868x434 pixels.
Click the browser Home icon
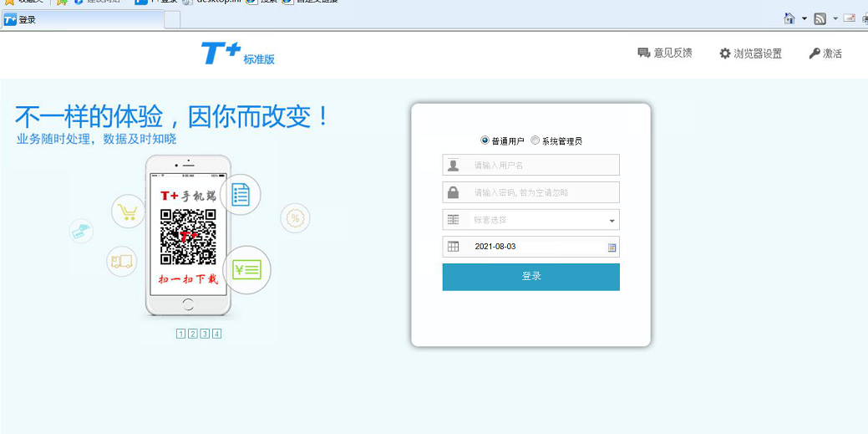pos(789,18)
